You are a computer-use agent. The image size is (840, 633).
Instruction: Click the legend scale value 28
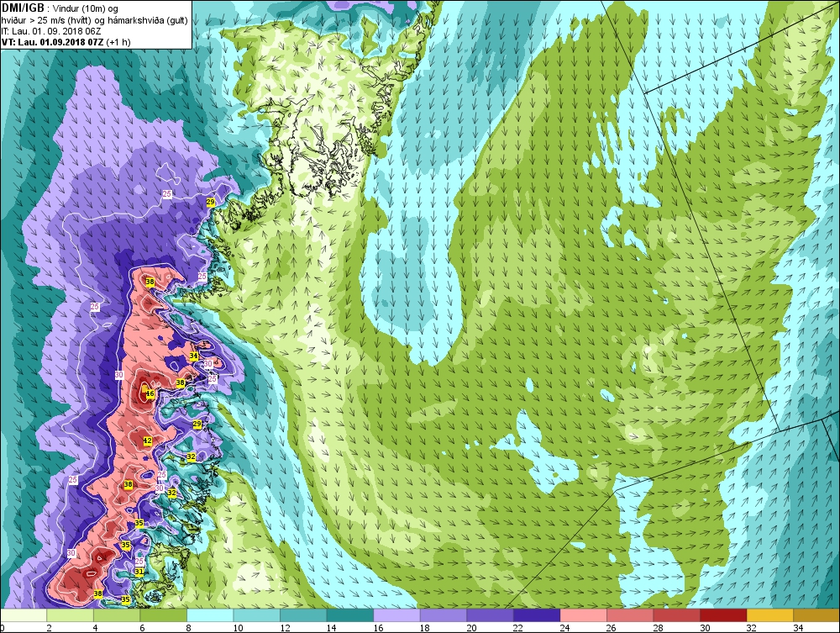tap(658, 628)
